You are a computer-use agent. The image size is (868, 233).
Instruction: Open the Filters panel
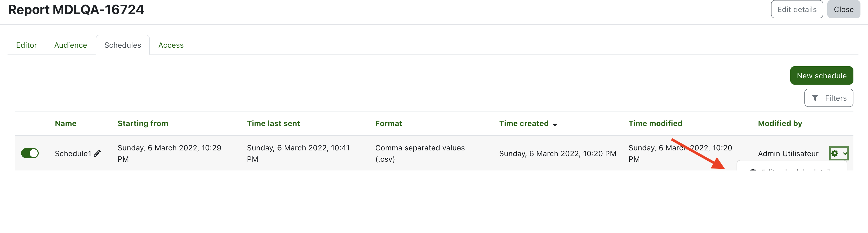coord(829,98)
